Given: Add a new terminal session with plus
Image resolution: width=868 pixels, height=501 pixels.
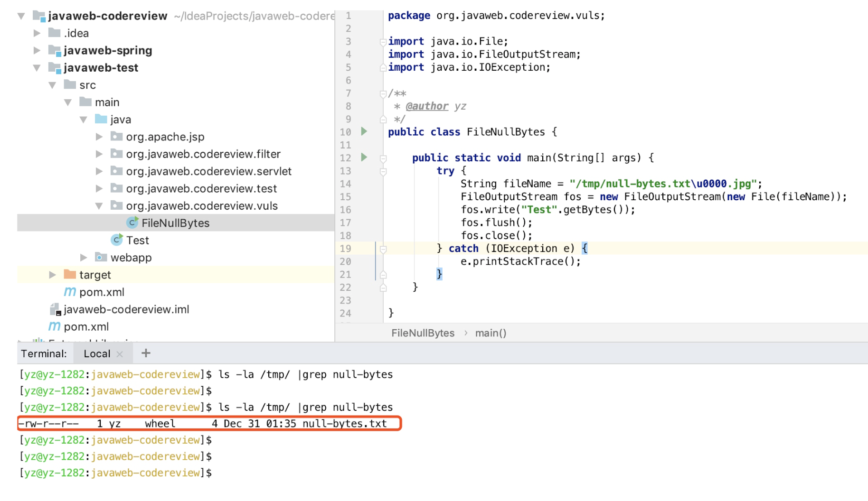Looking at the screenshot, I should (x=146, y=353).
